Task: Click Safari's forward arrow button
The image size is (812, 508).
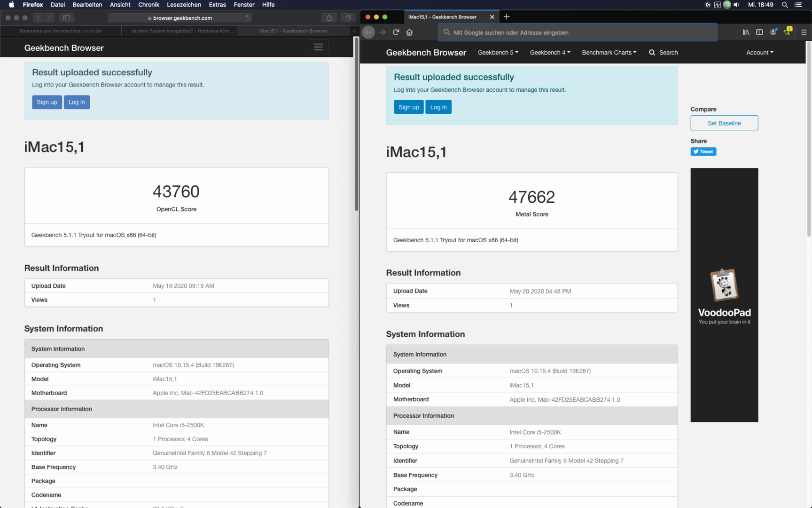Action: coord(49,18)
